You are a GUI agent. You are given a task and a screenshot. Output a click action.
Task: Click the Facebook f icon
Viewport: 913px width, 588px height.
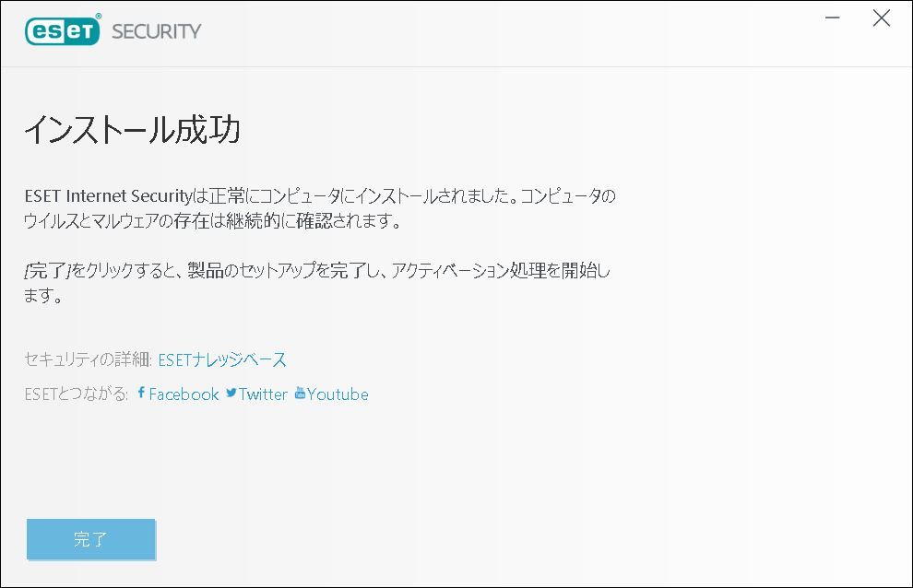141,393
